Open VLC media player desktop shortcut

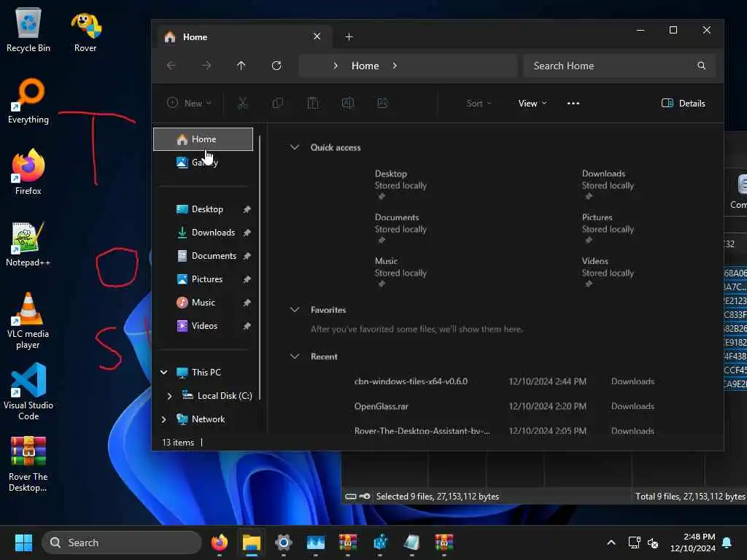point(28,321)
